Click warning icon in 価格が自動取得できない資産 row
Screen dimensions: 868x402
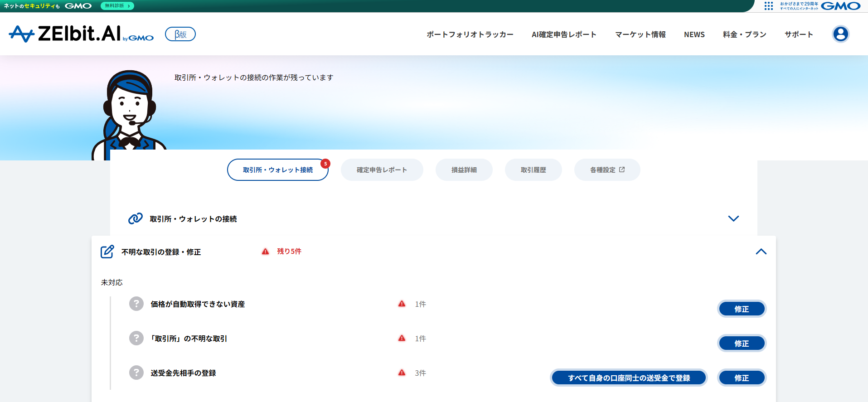point(402,304)
